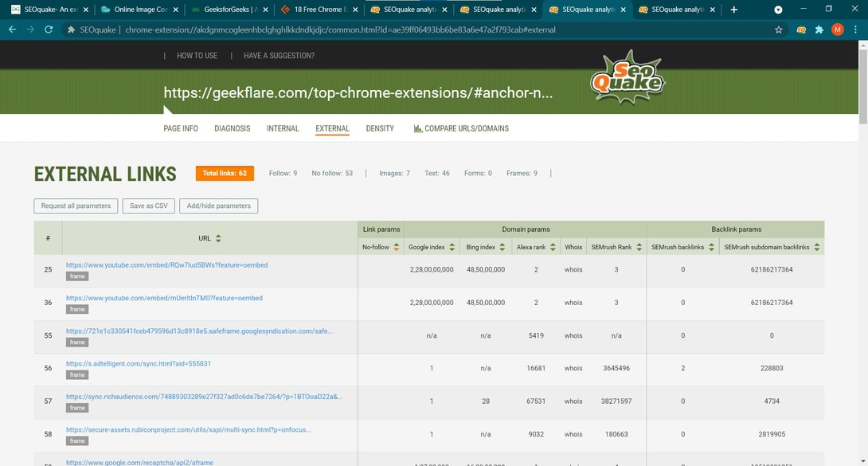Click the tab search dropdown icon

[778, 10]
